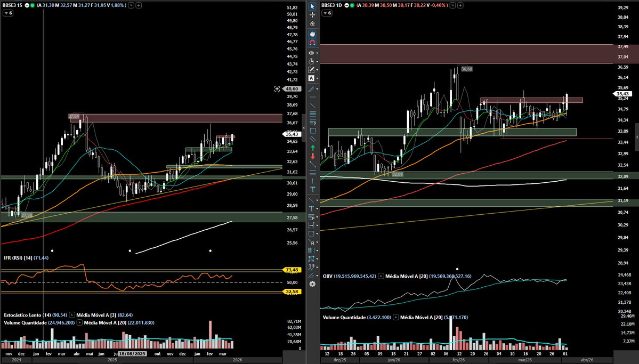Toggle green status dot on weekly chart
Viewport: 639px width, 364px height.
coord(33,5)
